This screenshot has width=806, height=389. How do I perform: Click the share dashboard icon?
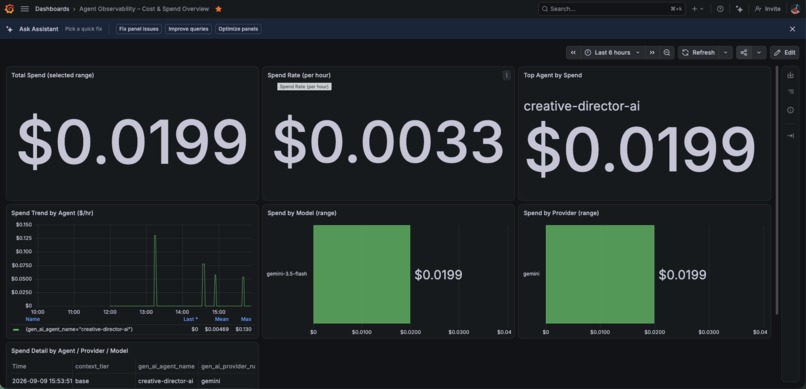744,52
